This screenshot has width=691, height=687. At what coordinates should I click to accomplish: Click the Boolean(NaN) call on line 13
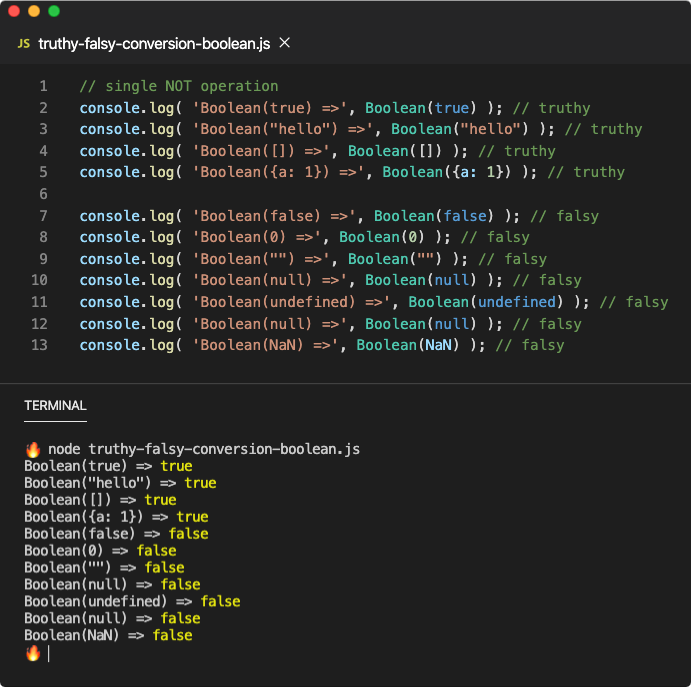click(408, 345)
